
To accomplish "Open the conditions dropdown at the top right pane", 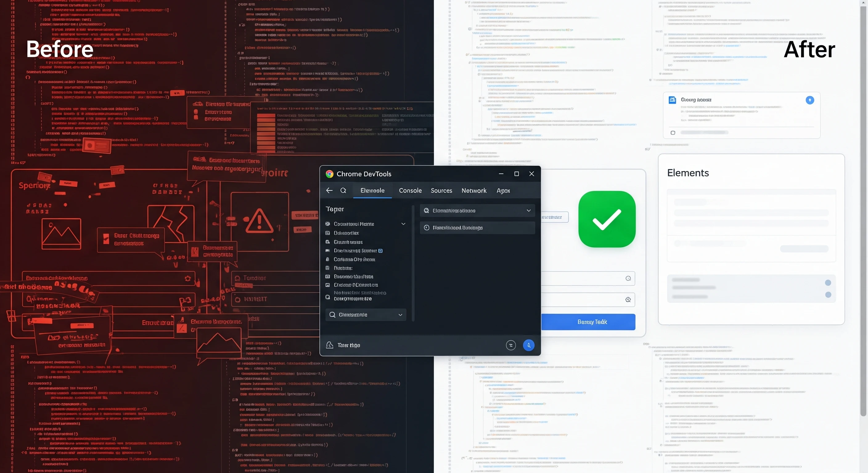I will [x=528, y=210].
